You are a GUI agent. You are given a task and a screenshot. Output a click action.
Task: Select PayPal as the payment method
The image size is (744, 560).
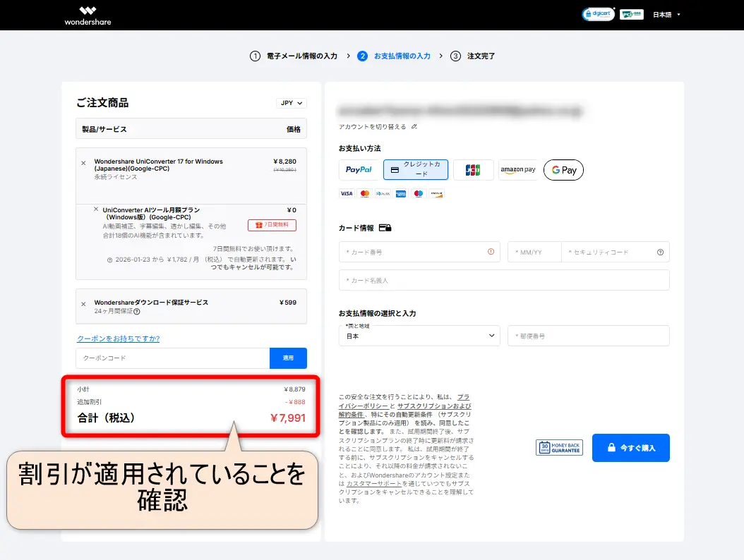(x=358, y=170)
